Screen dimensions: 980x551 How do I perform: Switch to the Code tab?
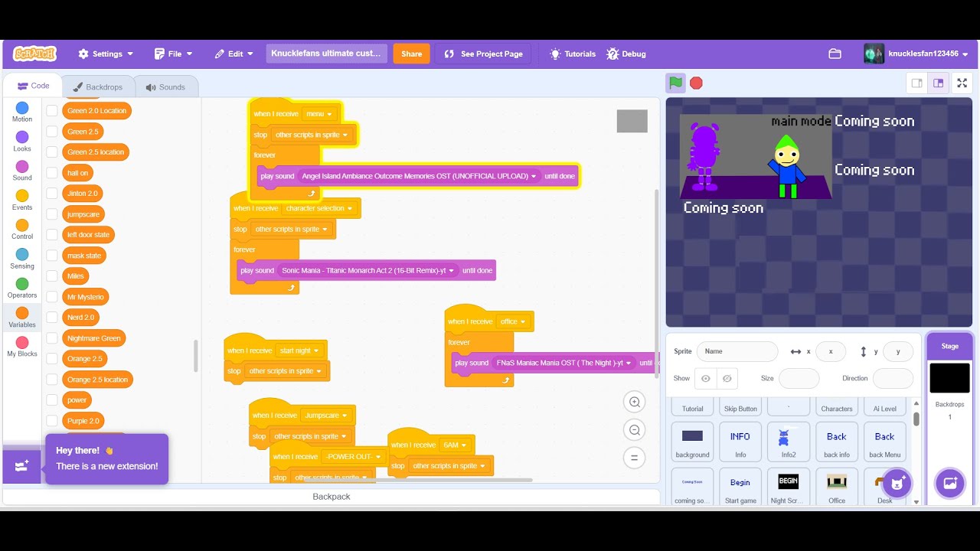pos(33,86)
